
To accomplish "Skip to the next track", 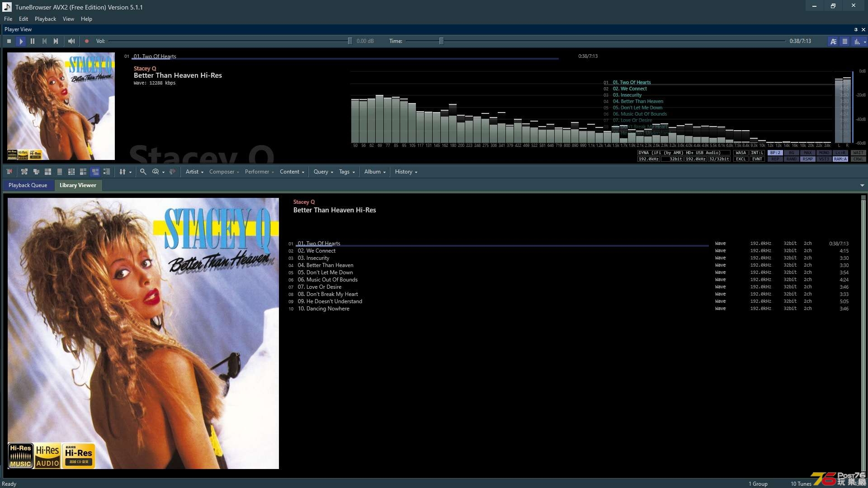I will point(56,41).
